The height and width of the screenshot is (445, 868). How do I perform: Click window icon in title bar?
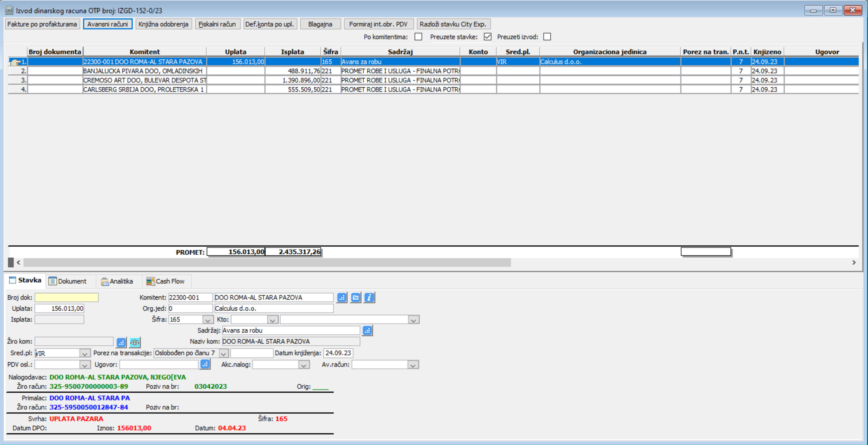[x=9, y=10]
